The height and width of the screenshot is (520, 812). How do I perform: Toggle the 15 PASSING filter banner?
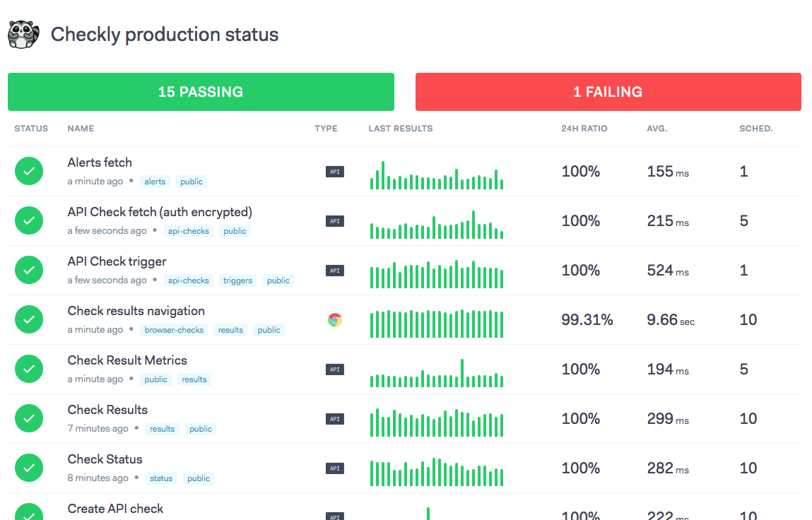pyautogui.click(x=201, y=92)
